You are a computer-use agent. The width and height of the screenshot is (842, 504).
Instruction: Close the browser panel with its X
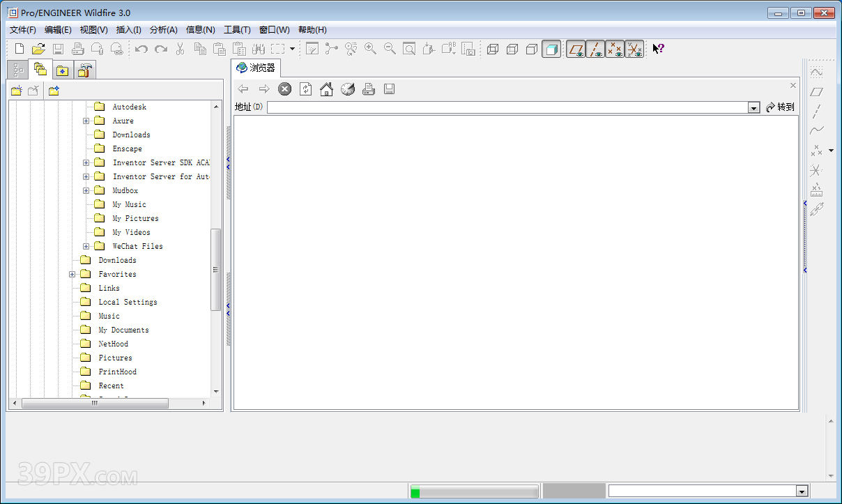(793, 86)
